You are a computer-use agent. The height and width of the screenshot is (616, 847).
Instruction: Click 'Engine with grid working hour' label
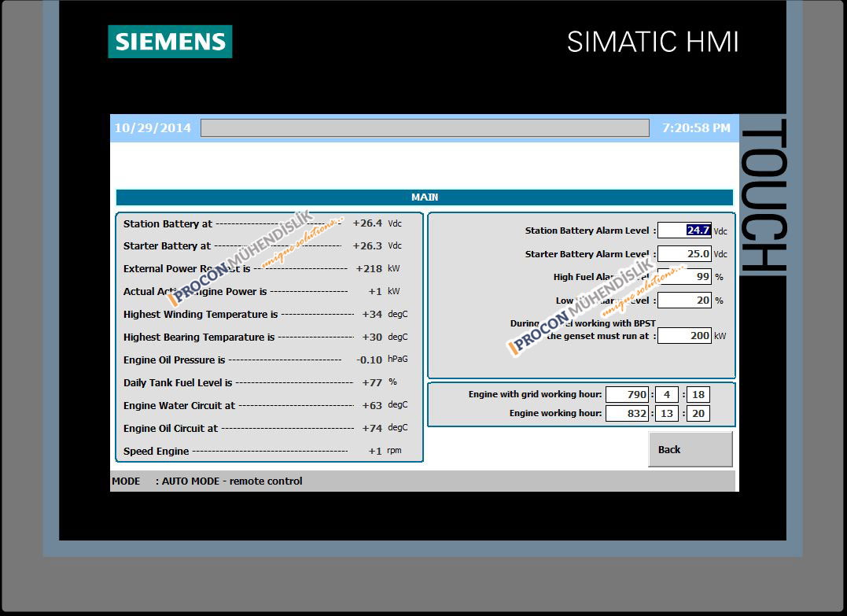535,394
